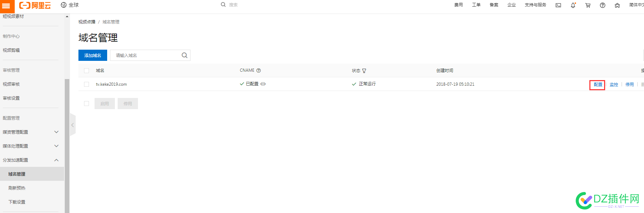
Task: Collapse the sidebar with handle arrow
Action: tap(72, 125)
